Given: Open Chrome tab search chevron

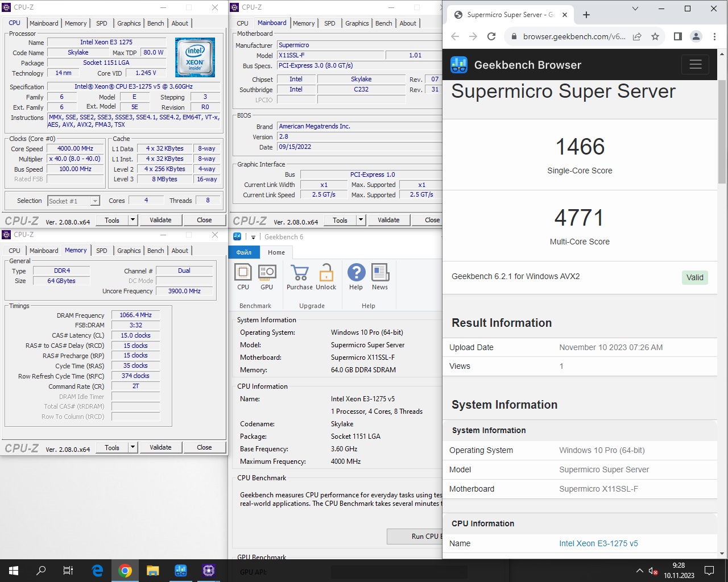Looking at the screenshot, I should pyautogui.click(x=635, y=9).
